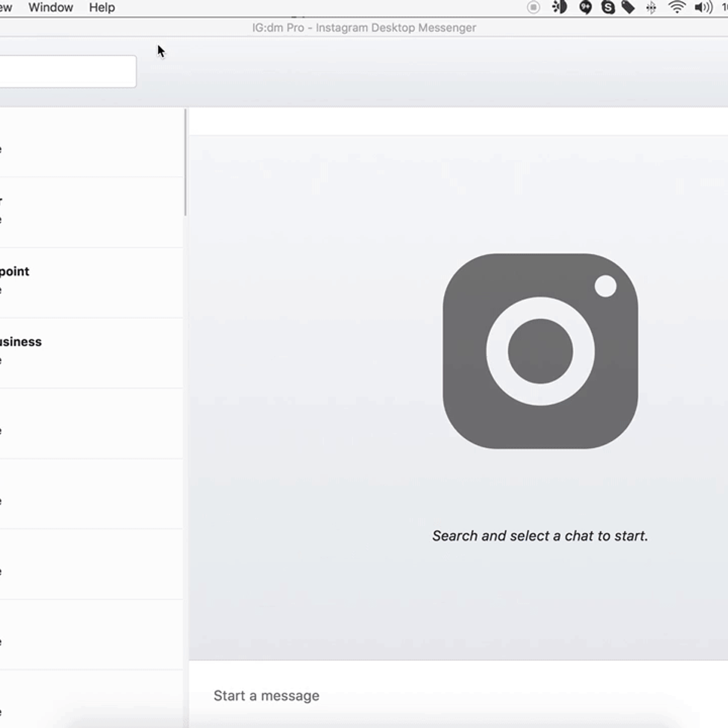Click the IG:dm Pro window title bar
Image resolution: width=728 pixels, height=728 pixels.
(364, 27)
